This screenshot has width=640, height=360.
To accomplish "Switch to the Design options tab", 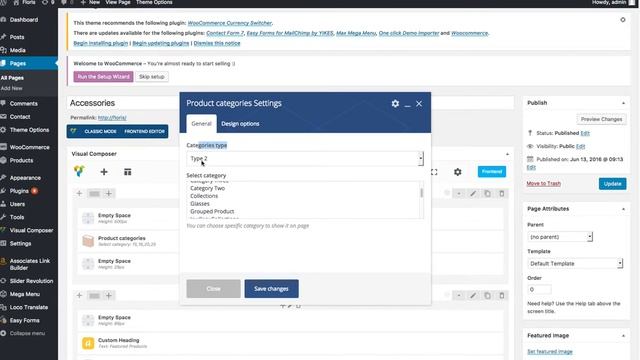I will (240, 124).
